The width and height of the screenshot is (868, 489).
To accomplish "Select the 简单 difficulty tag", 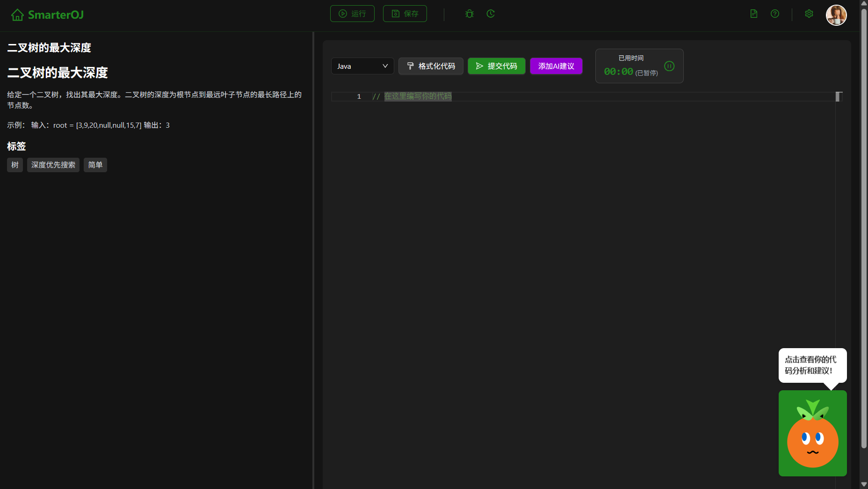I will tap(95, 165).
